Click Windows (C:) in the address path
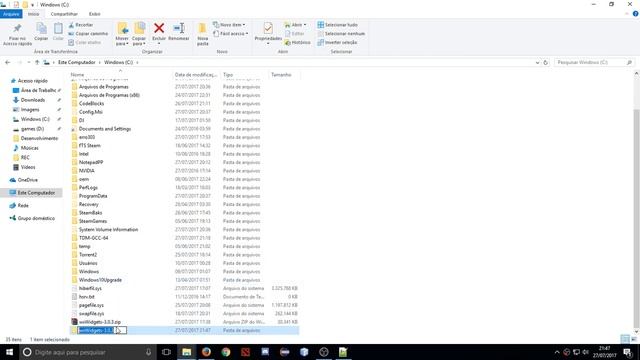 coord(118,62)
